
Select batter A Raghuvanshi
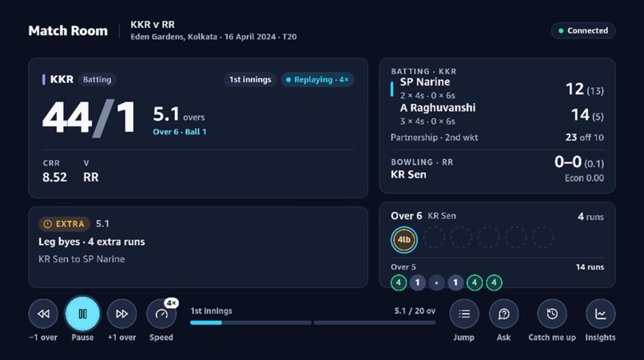pyautogui.click(x=438, y=108)
